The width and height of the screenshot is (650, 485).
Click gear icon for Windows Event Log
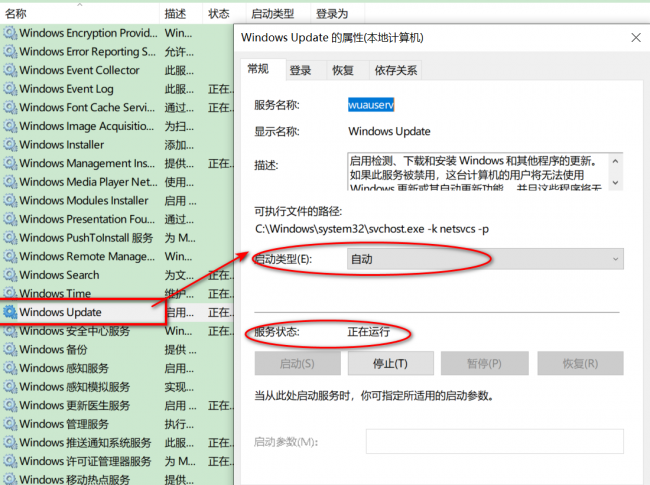(x=10, y=89)
